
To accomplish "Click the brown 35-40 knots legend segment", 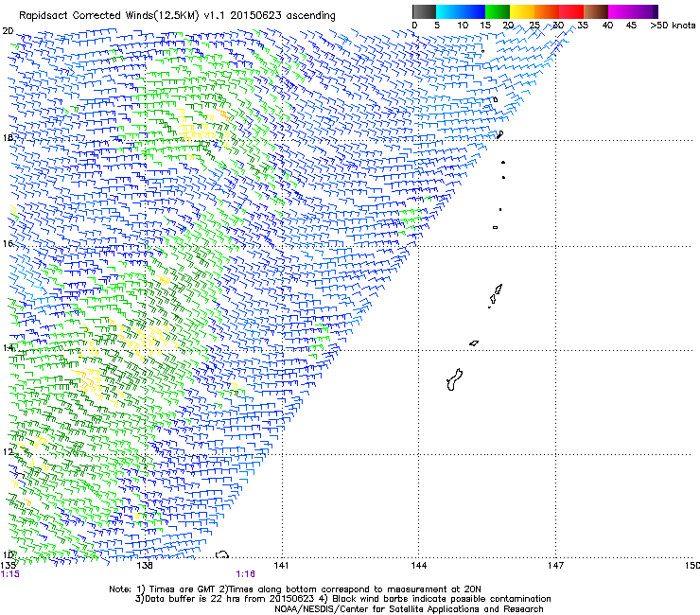I will (596, 11).
